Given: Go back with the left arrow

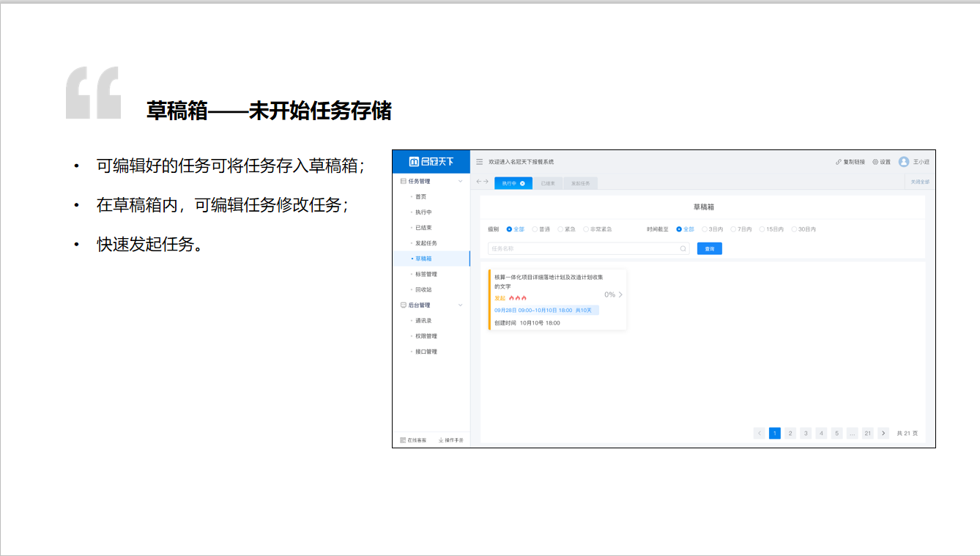Looking at the screenshot, I should pos(479,182).
